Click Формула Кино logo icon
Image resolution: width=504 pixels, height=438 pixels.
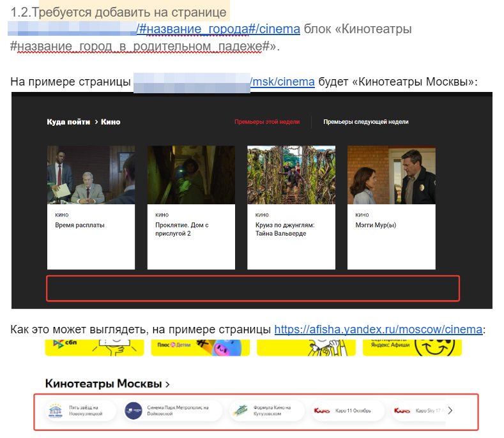click(240, 411)
